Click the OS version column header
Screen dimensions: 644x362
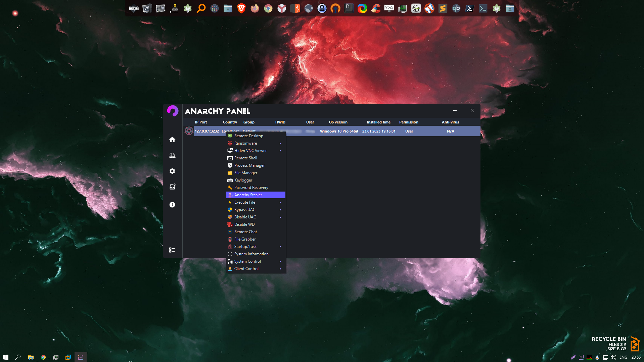(x=338, y=122)
